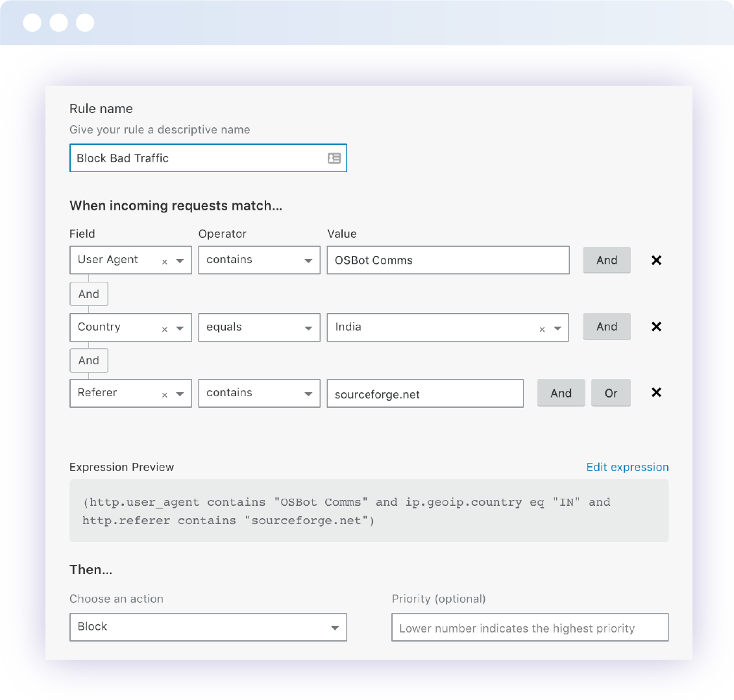Open the User Agent field dropdown
734x700 pixels.
[x=180, y=261]
